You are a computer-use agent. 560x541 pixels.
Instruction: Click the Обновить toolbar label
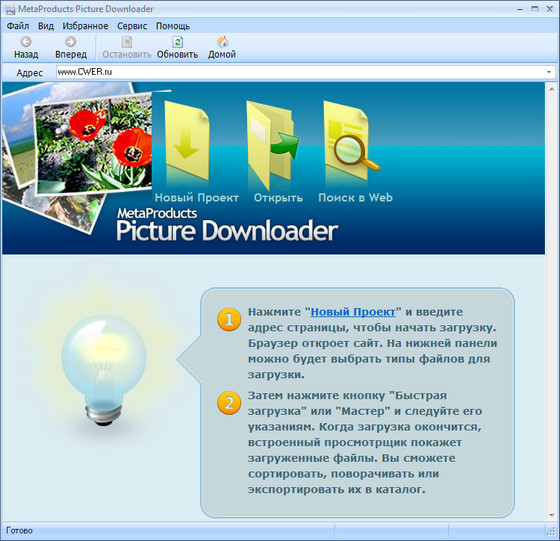(177, 55)
